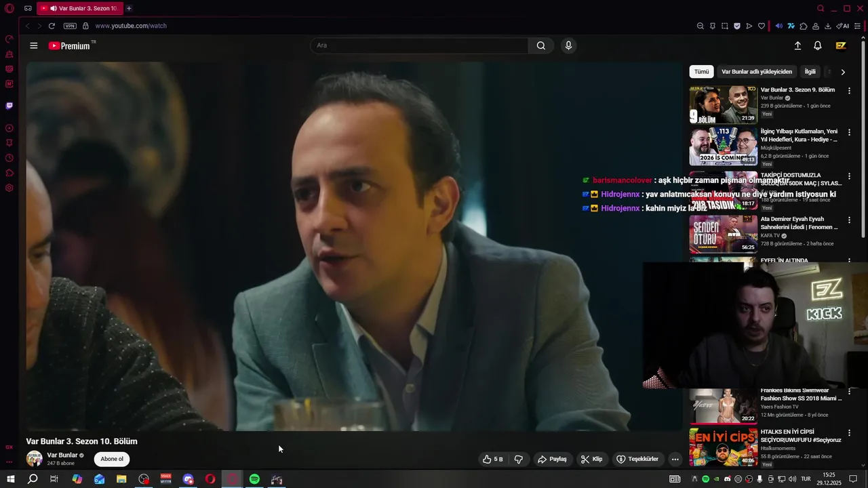Screen dimensions: 868x488
Task: Click the address bar www.youtube.com/watch
Action: pos(131,26)
